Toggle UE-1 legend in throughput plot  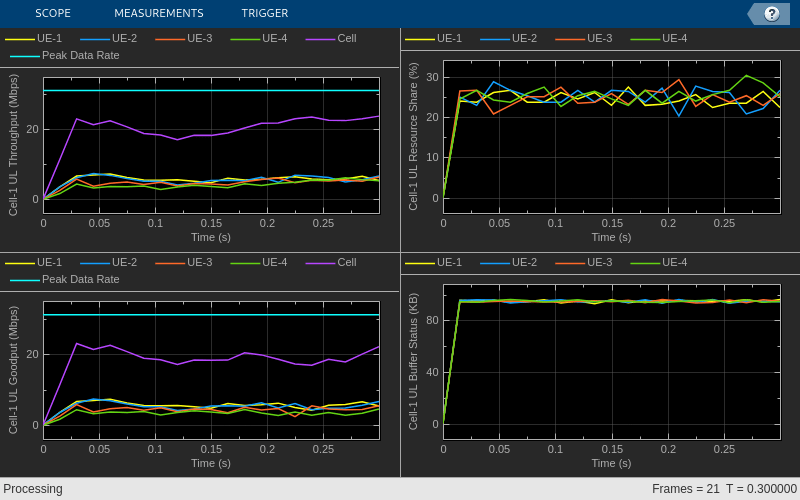[x=33, y=38]
